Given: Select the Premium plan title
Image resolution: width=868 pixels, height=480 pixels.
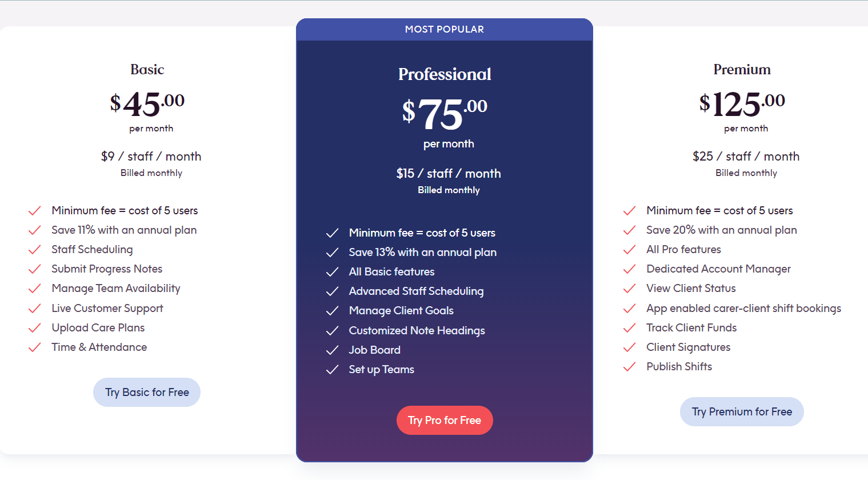Looking at the screenshot, I should 742,70.
